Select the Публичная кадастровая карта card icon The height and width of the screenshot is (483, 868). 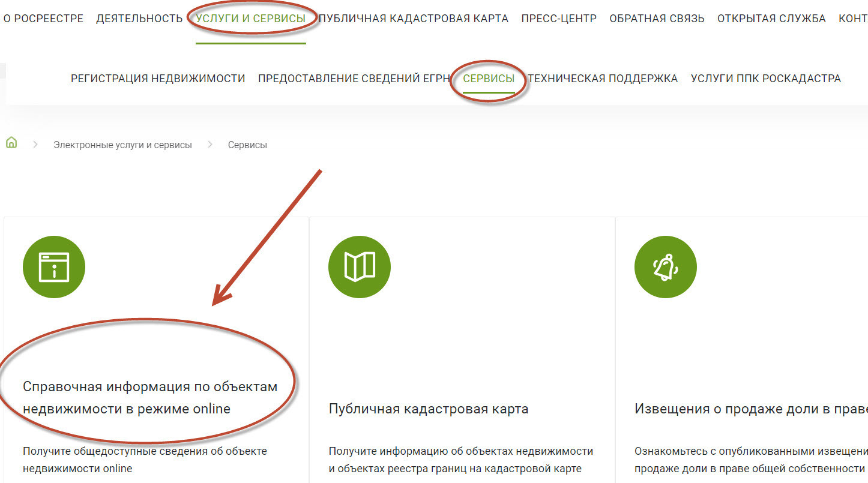360,266
